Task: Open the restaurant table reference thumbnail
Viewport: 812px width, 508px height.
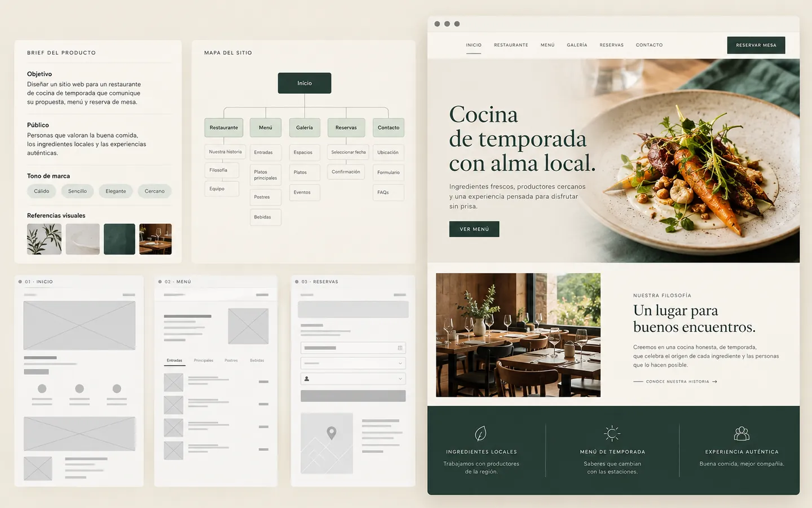Action: 156,239
